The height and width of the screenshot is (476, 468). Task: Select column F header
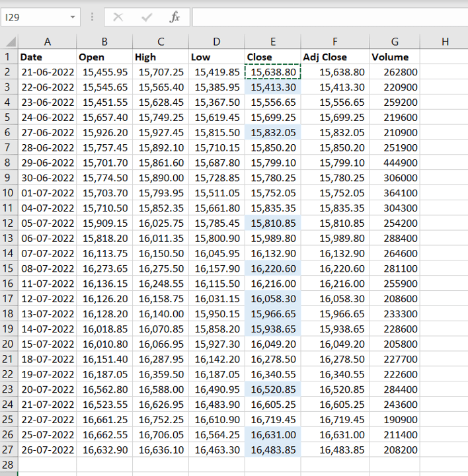click(x=335, y=42)
